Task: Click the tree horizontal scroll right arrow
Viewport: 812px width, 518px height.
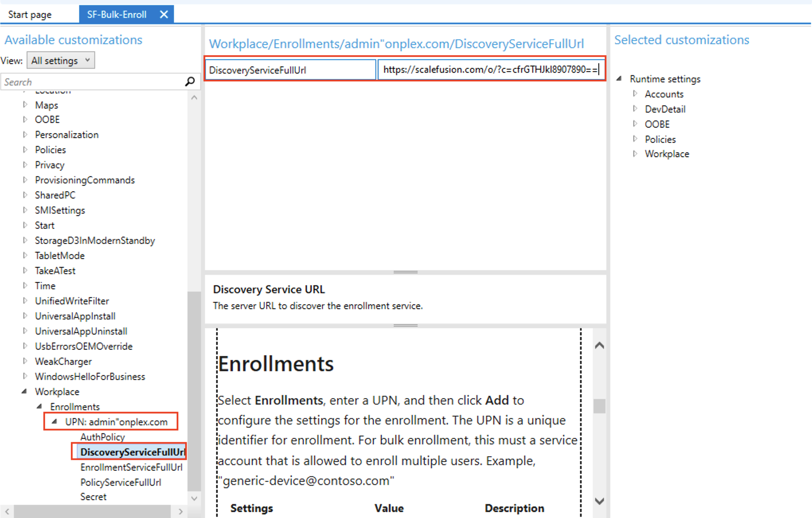Action: tap(181, 512)
